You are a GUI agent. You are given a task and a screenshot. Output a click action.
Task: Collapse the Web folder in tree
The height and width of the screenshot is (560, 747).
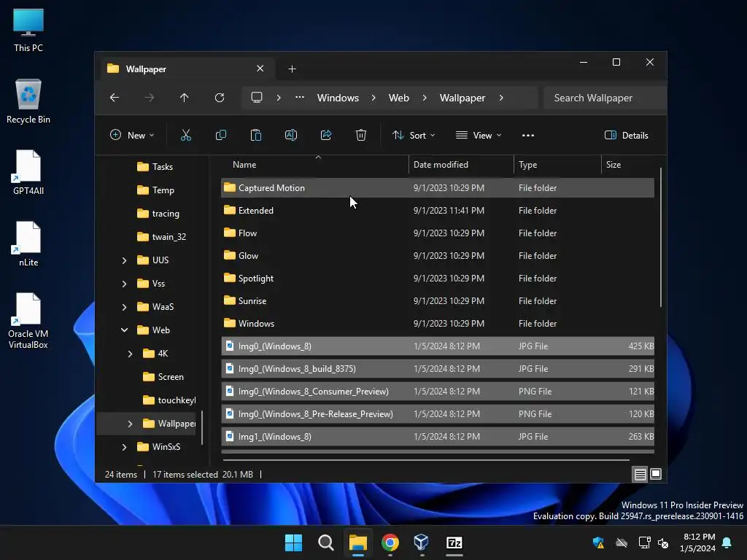[124, 330]
